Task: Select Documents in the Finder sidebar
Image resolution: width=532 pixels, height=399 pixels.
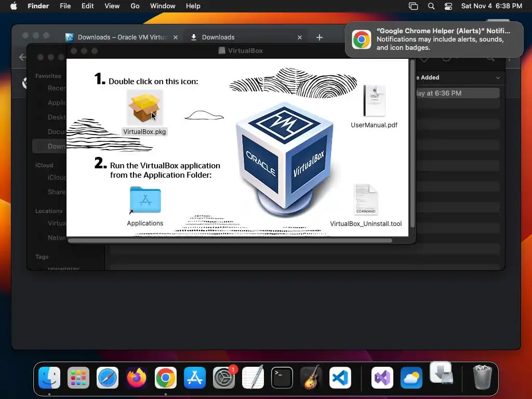Action: tap(56, 132)
